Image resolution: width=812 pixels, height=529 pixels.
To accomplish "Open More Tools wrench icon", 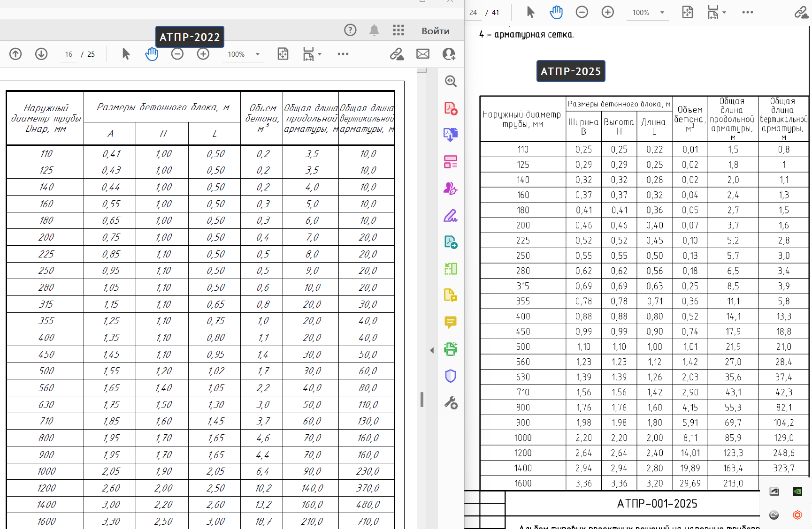I will (451, 403).
